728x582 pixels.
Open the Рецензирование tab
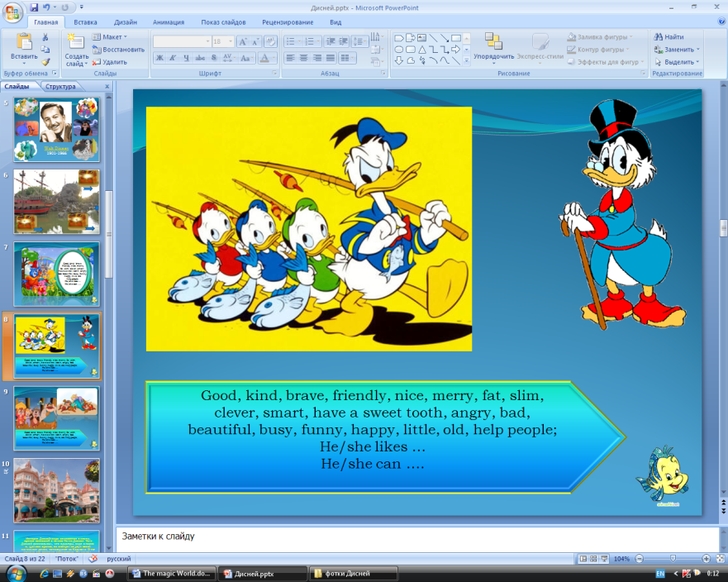click(288, 21)
